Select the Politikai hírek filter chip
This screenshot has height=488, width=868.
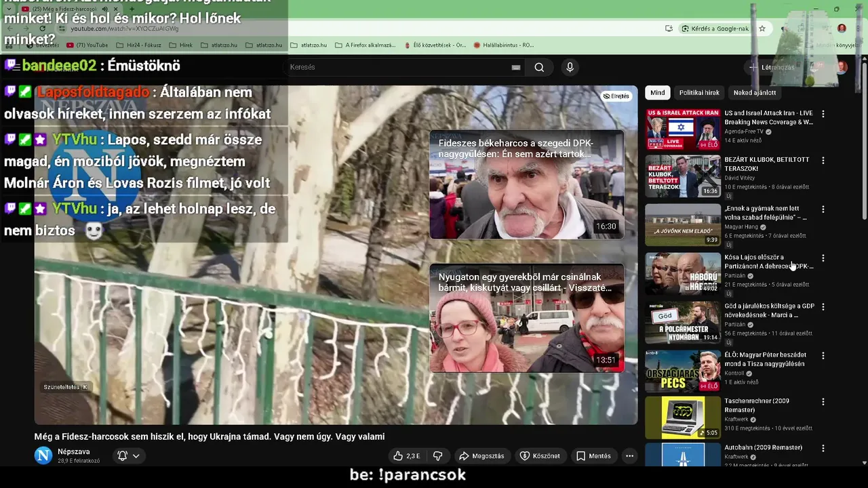(699, 93)
